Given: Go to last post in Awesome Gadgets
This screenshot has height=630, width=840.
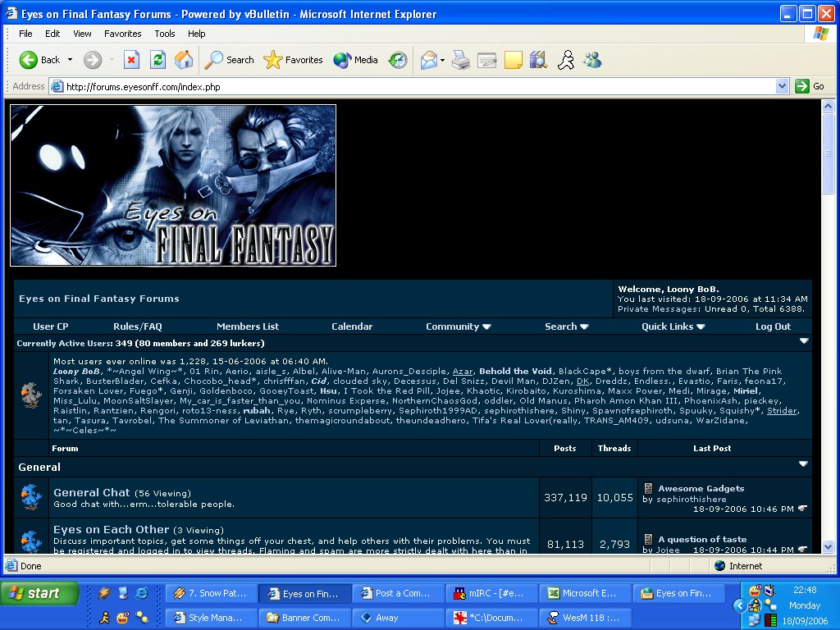Looking at the screenshot, I should tap(802, 509).
